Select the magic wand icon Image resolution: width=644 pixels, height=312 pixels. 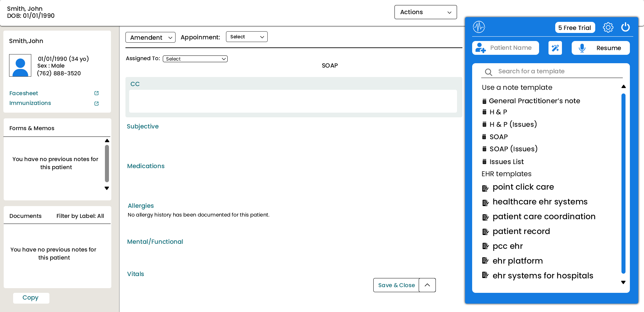(555, 48)
